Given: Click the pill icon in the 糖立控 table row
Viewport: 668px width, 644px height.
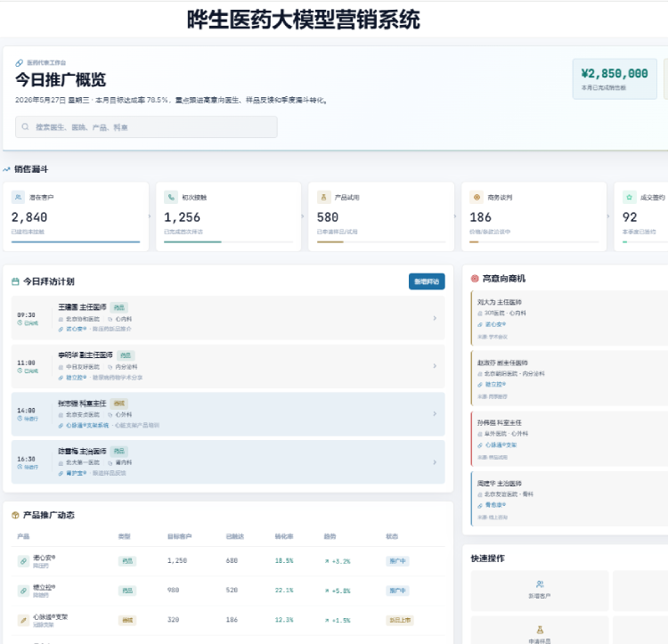Looking at the screenshot, I should (23, 591).
